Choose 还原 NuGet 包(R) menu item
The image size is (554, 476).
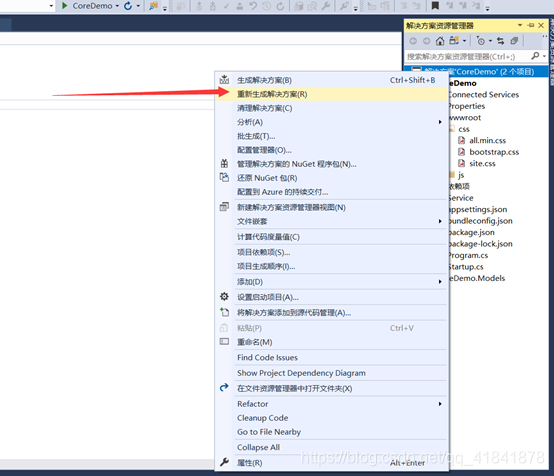(x=332, y=178)
